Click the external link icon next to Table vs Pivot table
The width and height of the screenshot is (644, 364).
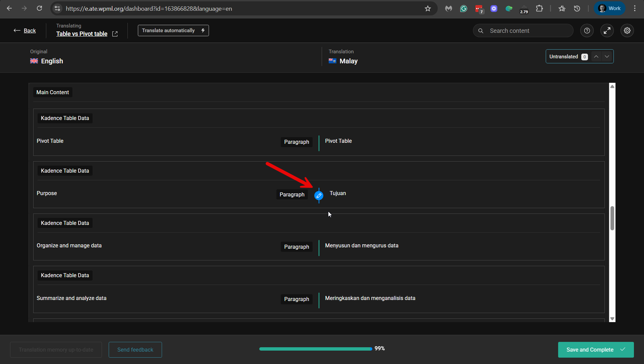coord(115,34)
